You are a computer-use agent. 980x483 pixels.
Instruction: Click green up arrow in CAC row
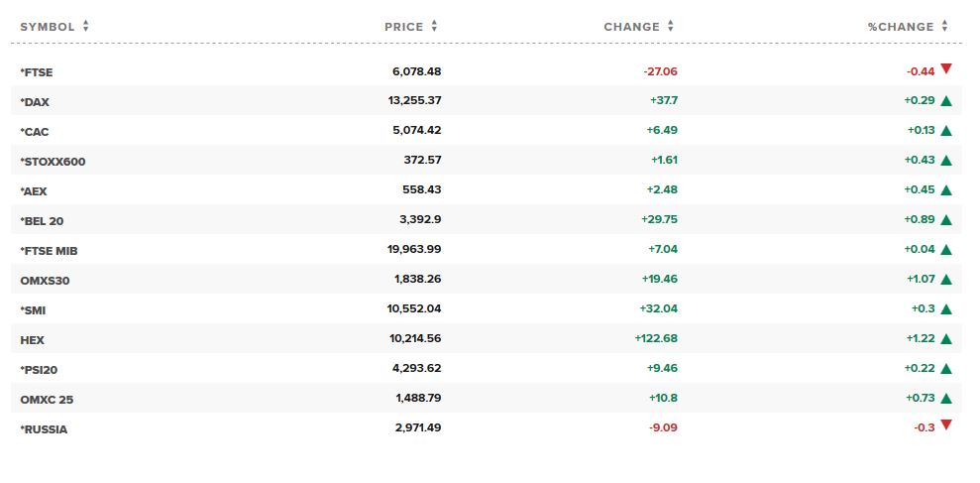(945, 131)
